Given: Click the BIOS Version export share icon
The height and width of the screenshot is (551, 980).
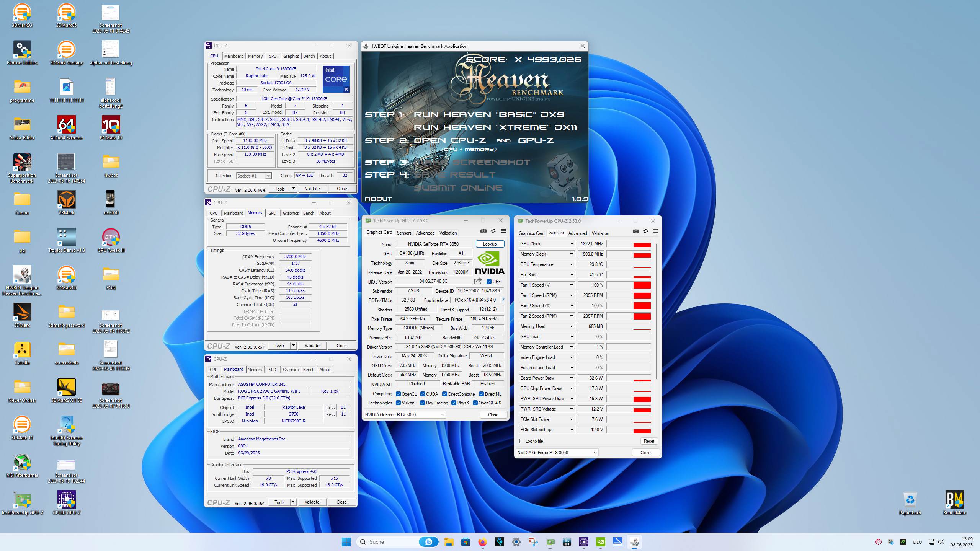Looking at the screenshot, I should point(478,281).
